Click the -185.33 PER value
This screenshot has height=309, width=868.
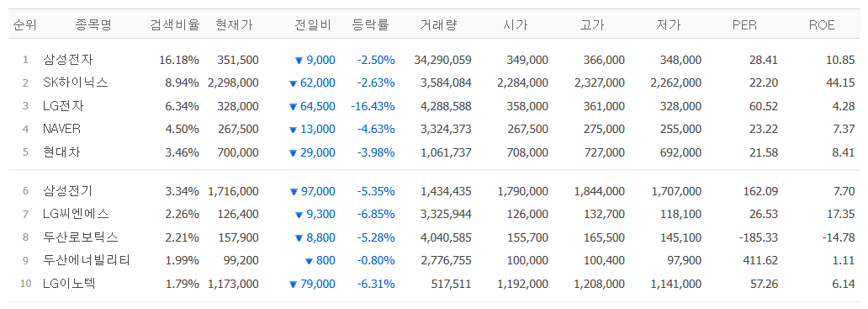click(758, 237)
